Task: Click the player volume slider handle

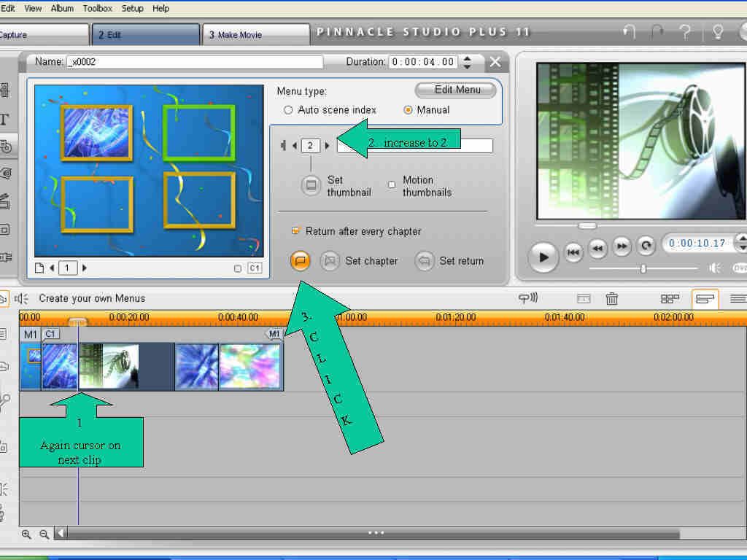Action: coord(643,269)
